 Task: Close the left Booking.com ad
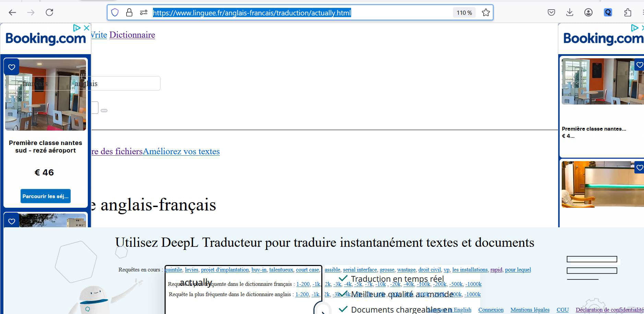pyautogui.click(x=87, y=28)
